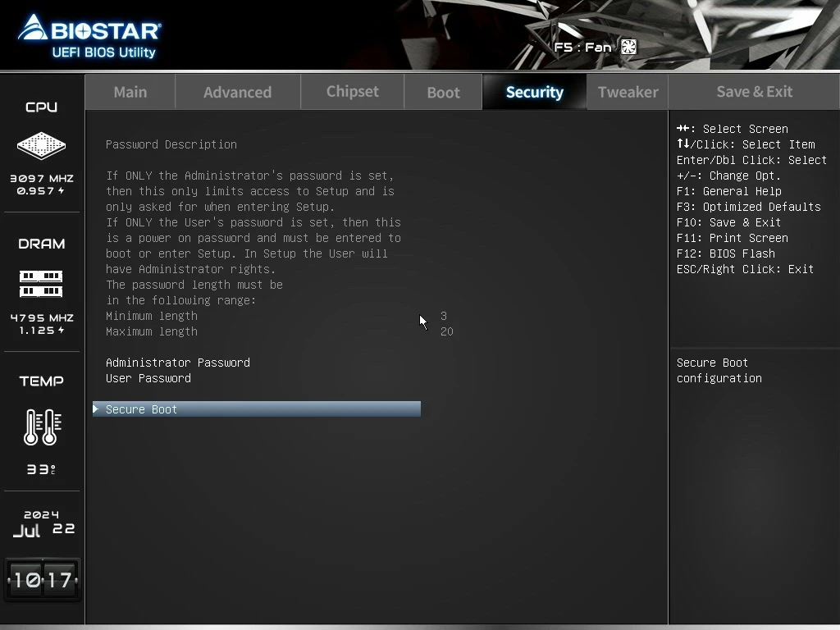840x630 pixels.
Task: Switch to the Tweaker tab
Action: (628, 92)
